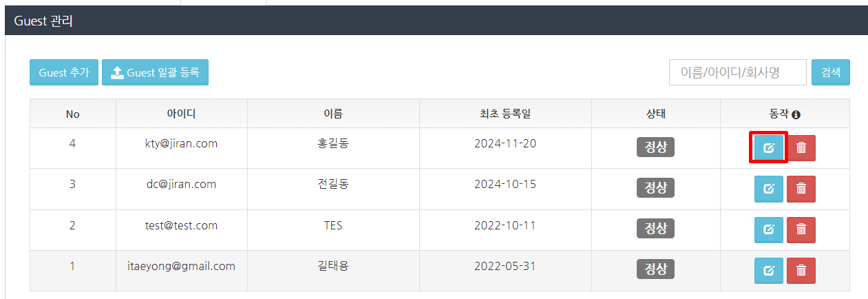Delete guest dc@jiran.com with trash icon
The image size is (868, 299).
point(801,188)
